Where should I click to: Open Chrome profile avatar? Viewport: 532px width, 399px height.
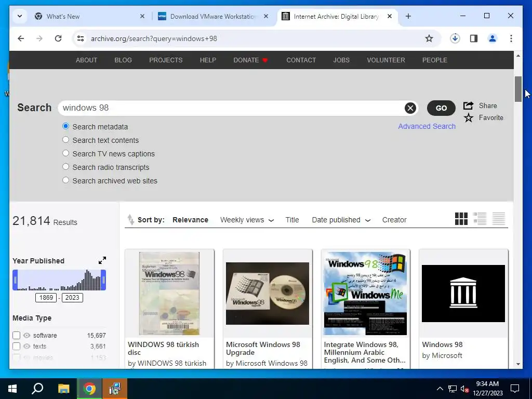493,38
